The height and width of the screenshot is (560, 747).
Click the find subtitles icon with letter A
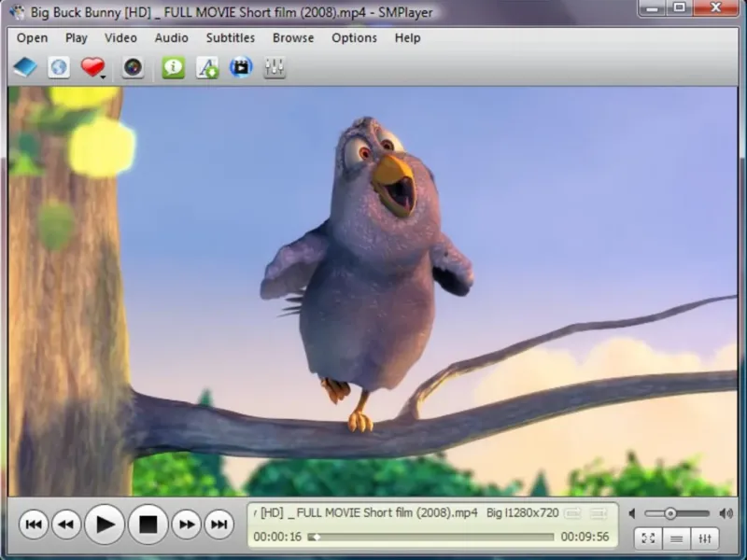[x=207, y=67]
